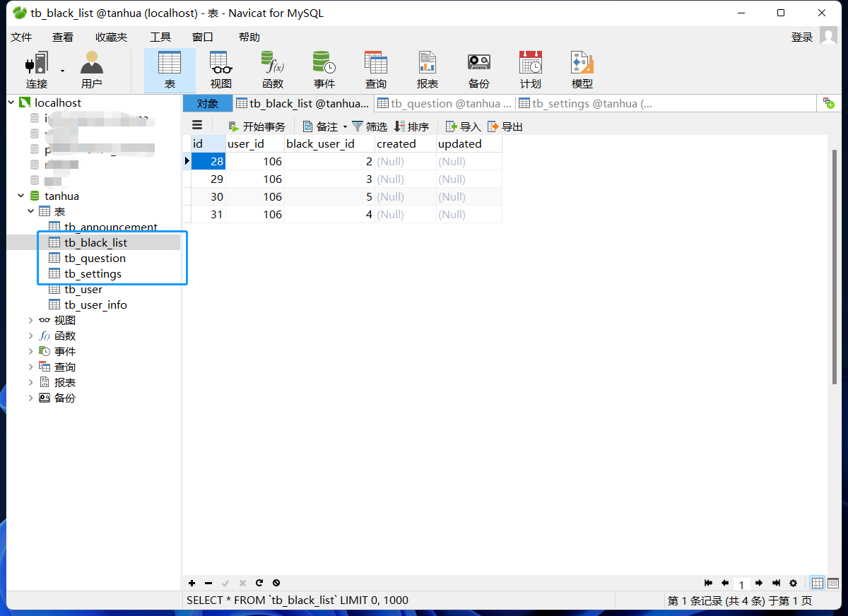
Task: Open the 连接 (Connection) tool
Action: 37,71
